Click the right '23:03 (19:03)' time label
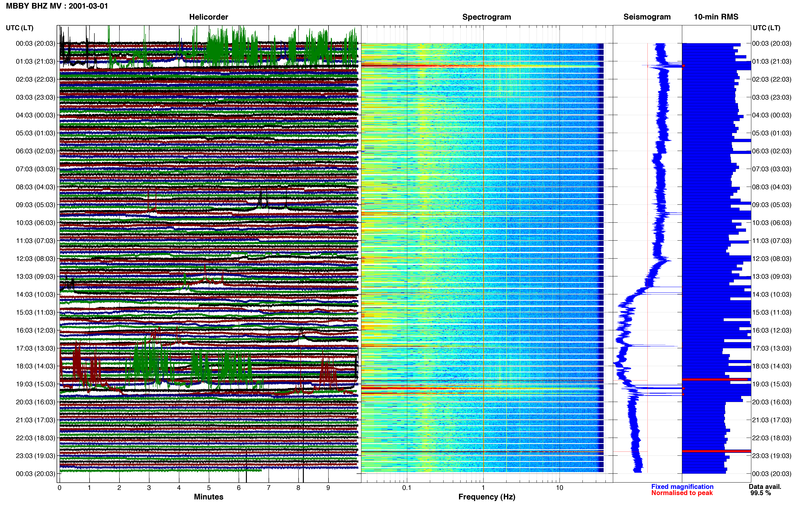The image size is (812, 508). pyautogui.click(x=772, y=456)
